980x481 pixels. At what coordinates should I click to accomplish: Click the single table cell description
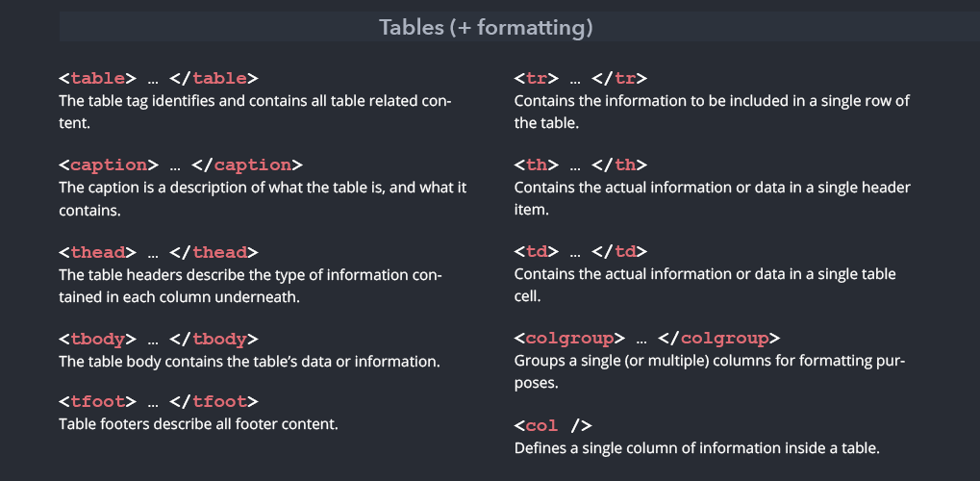(705, 285)
